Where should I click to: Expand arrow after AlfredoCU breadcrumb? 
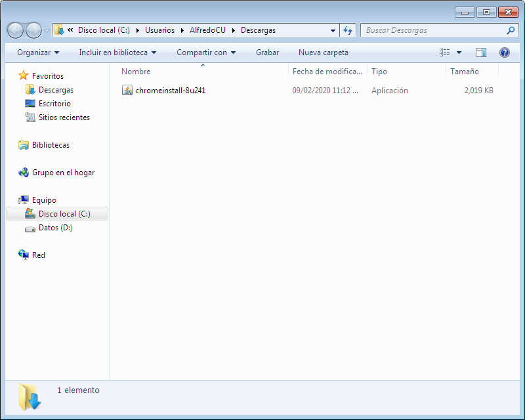click(x=234, y=30)
